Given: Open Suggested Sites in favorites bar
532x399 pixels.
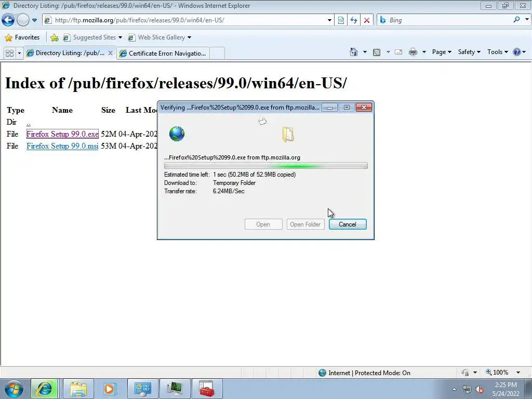Looking at the screenshot, I should 92,37.
